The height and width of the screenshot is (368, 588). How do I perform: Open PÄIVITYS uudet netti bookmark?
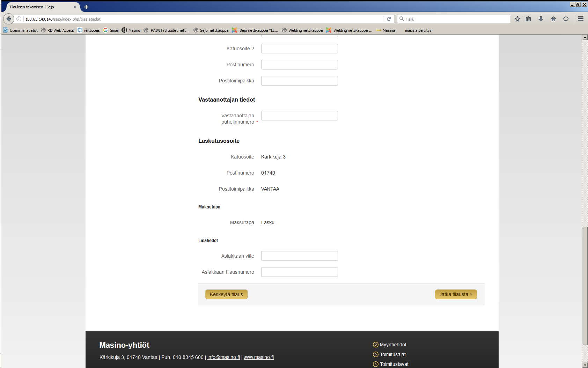pos(167,30)
